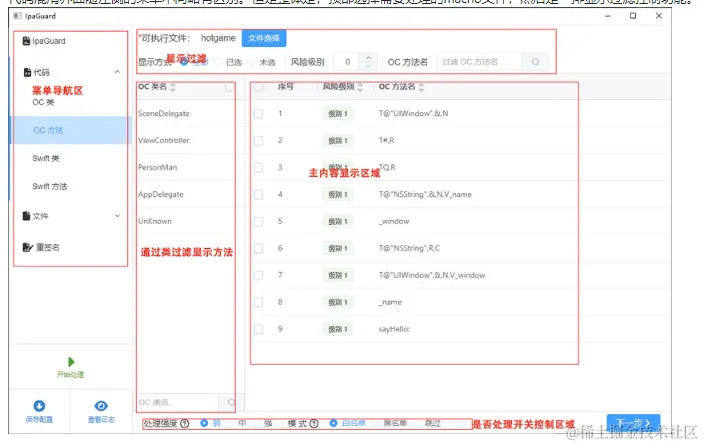Click the green 开始处理 play icon

coord(71,361)
